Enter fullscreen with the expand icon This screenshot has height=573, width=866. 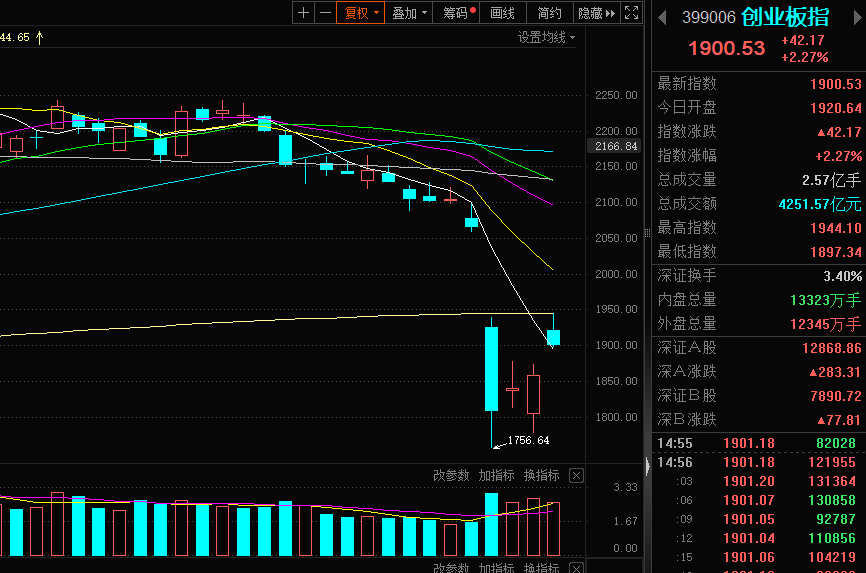pyautogui.click(x=631, y=13)
